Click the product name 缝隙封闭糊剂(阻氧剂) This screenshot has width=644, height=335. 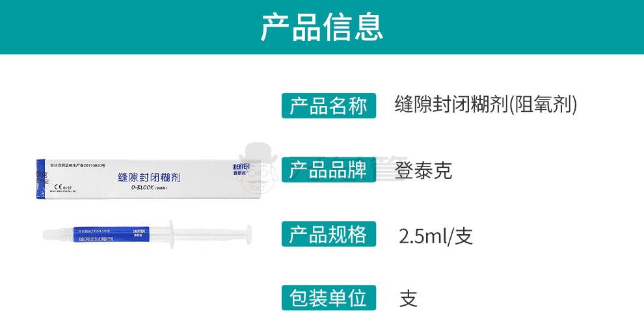pos(486,104)
